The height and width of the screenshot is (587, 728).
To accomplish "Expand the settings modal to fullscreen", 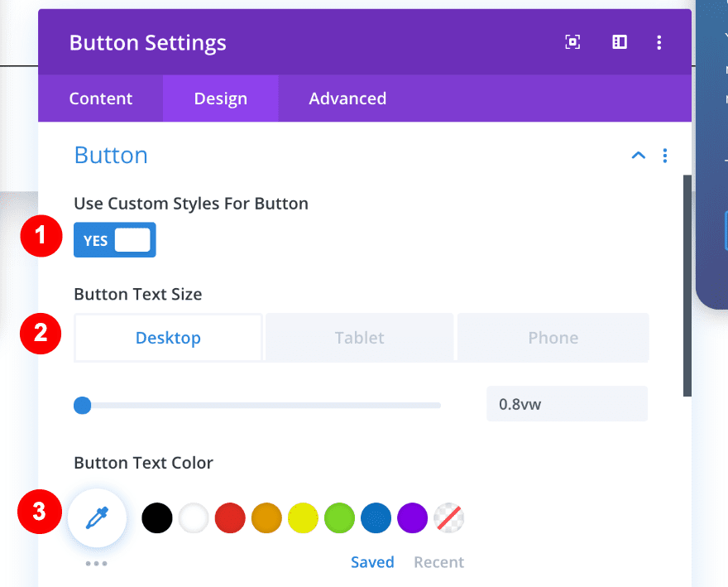I will (x=572, y=41).
